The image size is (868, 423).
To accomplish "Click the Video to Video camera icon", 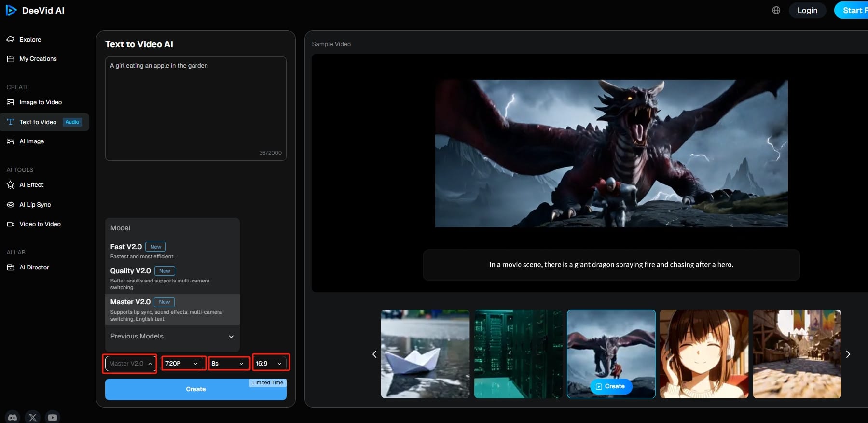I will coord(11,224).
